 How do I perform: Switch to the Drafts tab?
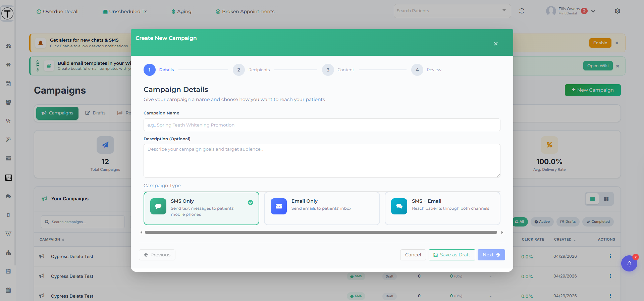[x=95, y=113]
